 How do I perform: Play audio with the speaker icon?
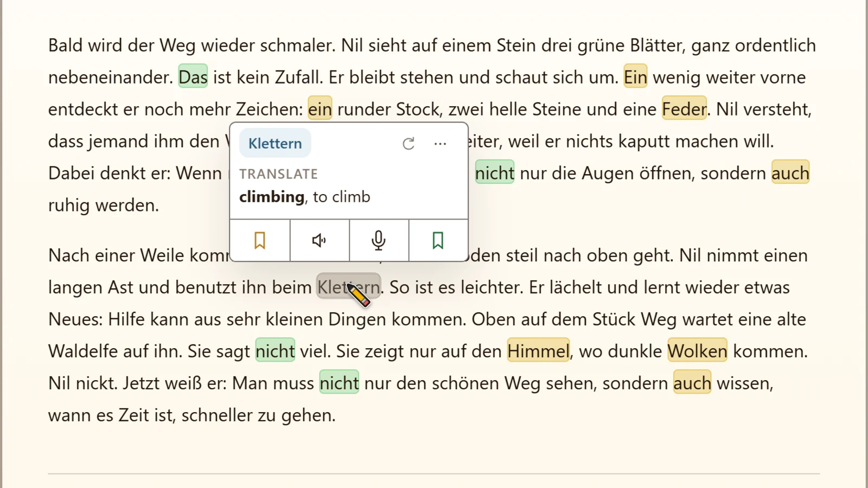(320, 240)
